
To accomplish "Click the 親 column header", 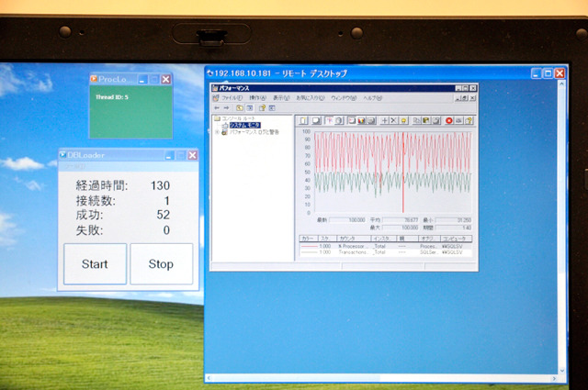I will pyautogui.click(x=408, y=239).
